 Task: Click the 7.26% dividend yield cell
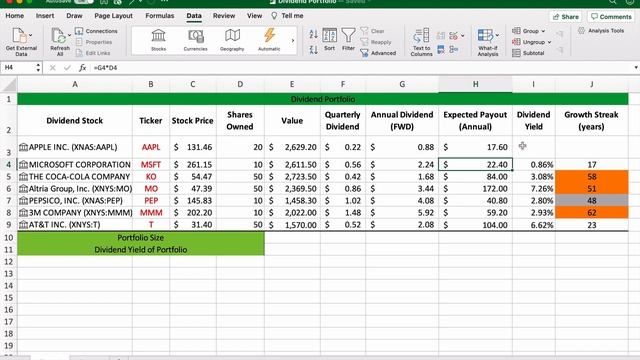pyautogui.click(x=533, y=189)
